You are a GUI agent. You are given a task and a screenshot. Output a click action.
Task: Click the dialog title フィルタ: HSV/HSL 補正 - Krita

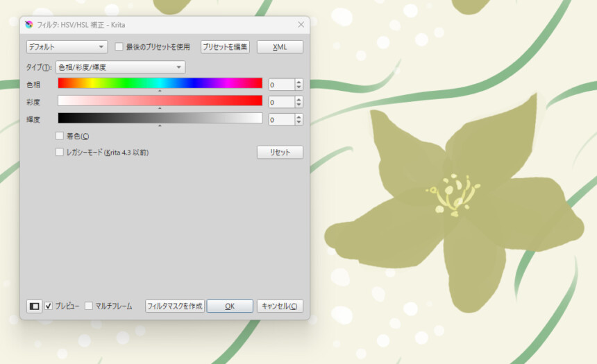coord(81,25)
